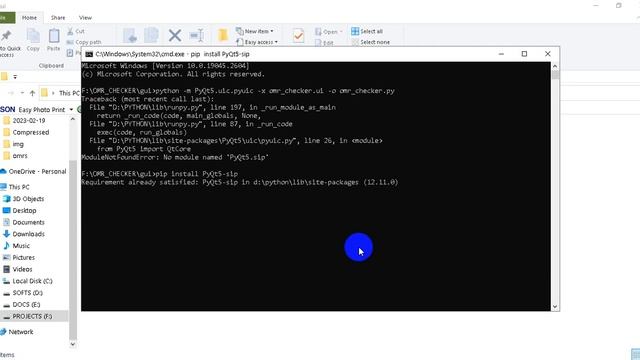Image resolution: width=640 pixels, height=360 pixels.
Task: Click the Copy path command
Action: click(x=84, y=42)
